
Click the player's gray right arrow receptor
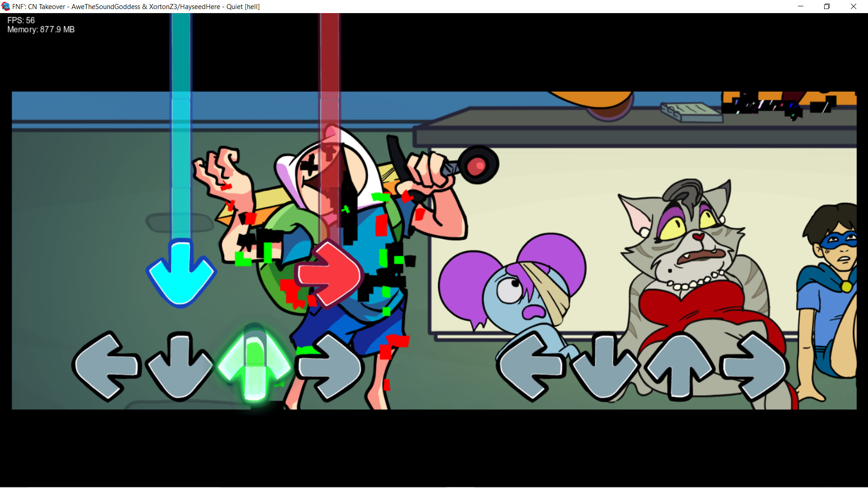(x=754, y=366)
